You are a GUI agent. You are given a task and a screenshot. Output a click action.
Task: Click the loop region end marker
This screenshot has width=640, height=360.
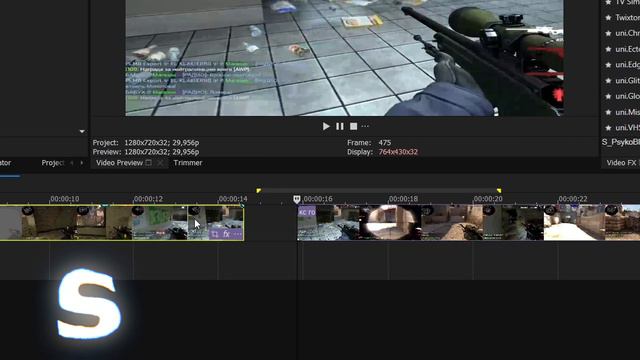pos(499,191)
